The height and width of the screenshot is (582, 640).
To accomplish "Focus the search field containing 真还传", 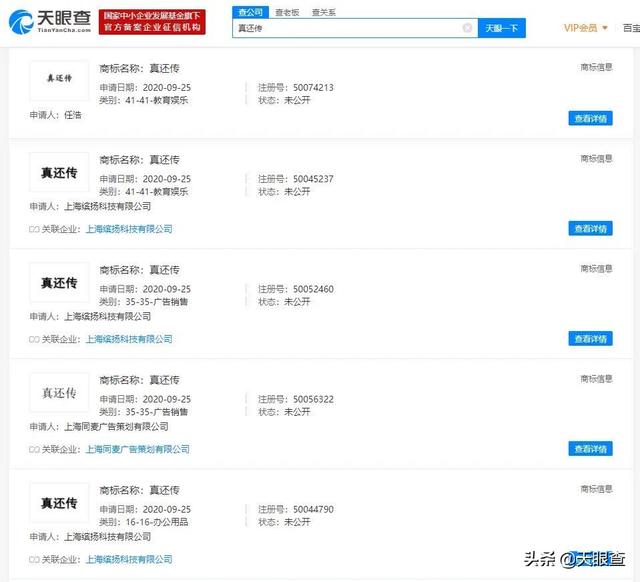I will click(355, 28).
